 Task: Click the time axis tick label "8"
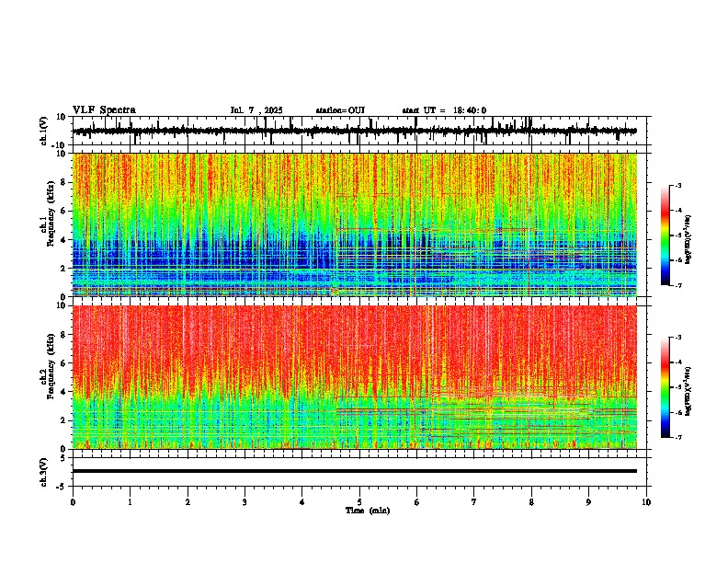pos(531,502)
